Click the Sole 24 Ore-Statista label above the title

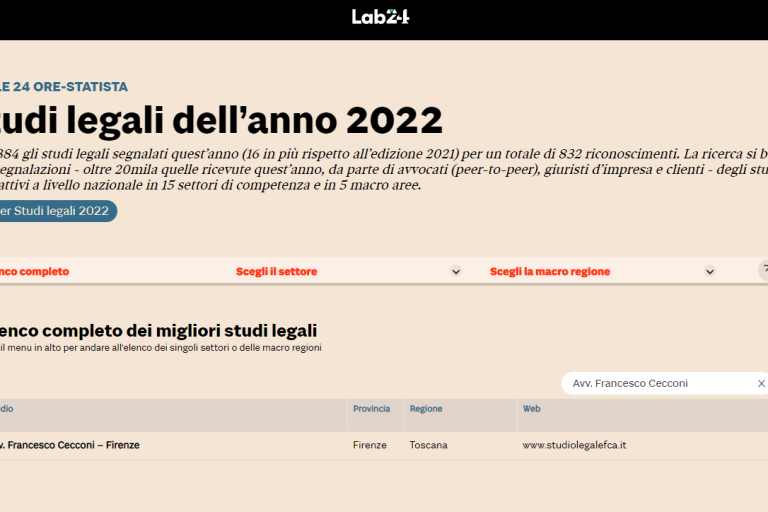click(64, 87)
